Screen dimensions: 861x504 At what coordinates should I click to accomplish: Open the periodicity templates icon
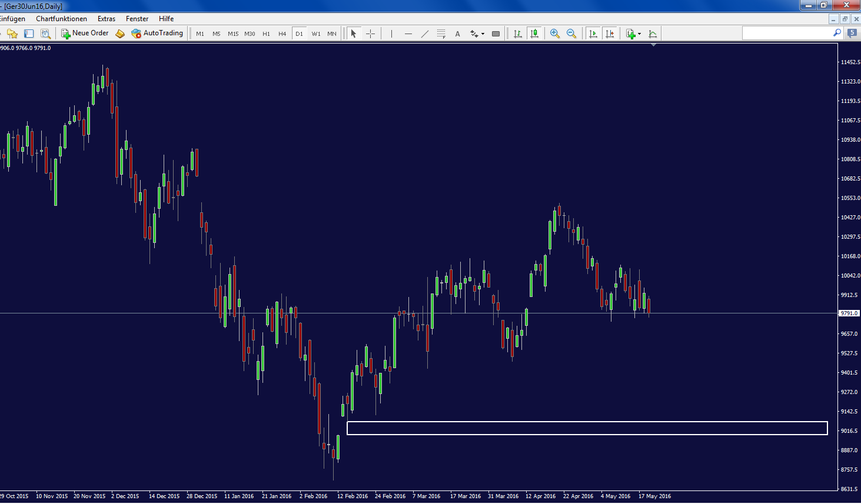[x=653, y=34]
